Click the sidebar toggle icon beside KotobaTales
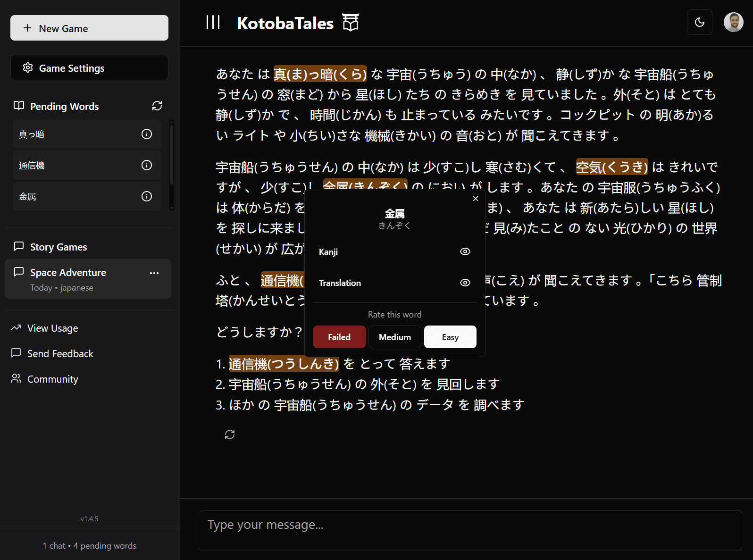Viewport: 753px width, 560px height. (213, 22)
